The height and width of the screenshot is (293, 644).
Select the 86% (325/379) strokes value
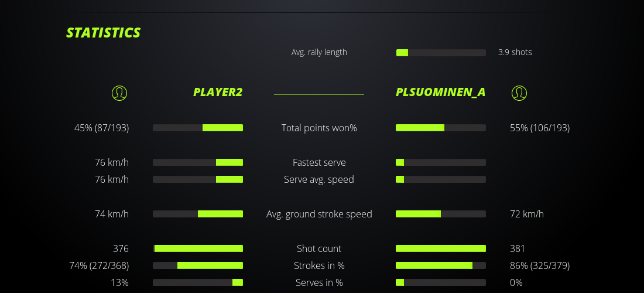click(540, 265)
